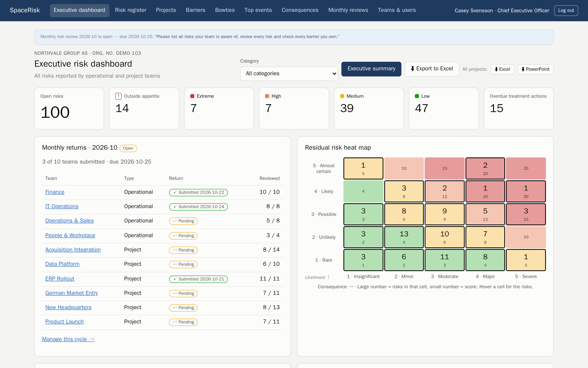
Task: Download all projects as PowerPoint
Action: 536,69
